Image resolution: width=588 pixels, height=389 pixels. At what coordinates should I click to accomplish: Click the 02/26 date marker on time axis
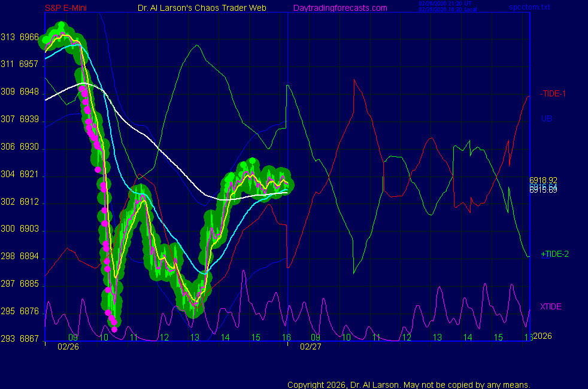(68, 347)
